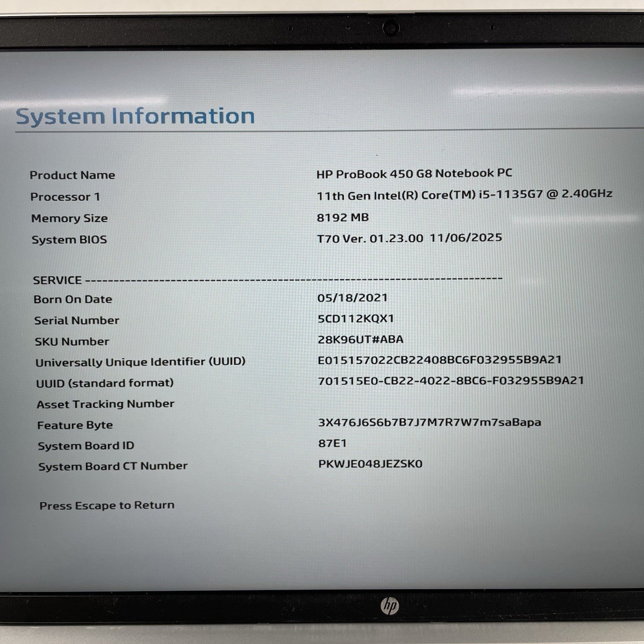Select the Memory Size label

[69, 218]
